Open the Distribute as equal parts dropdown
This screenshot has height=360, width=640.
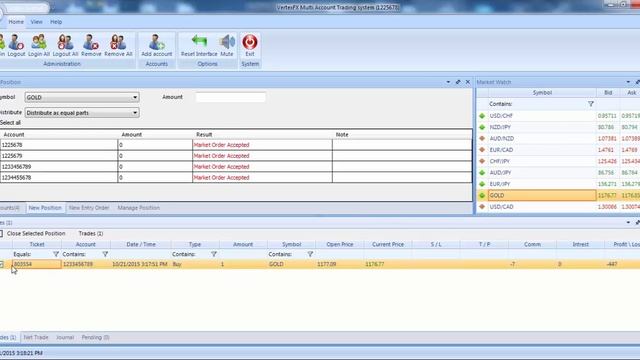pos(82,113)
